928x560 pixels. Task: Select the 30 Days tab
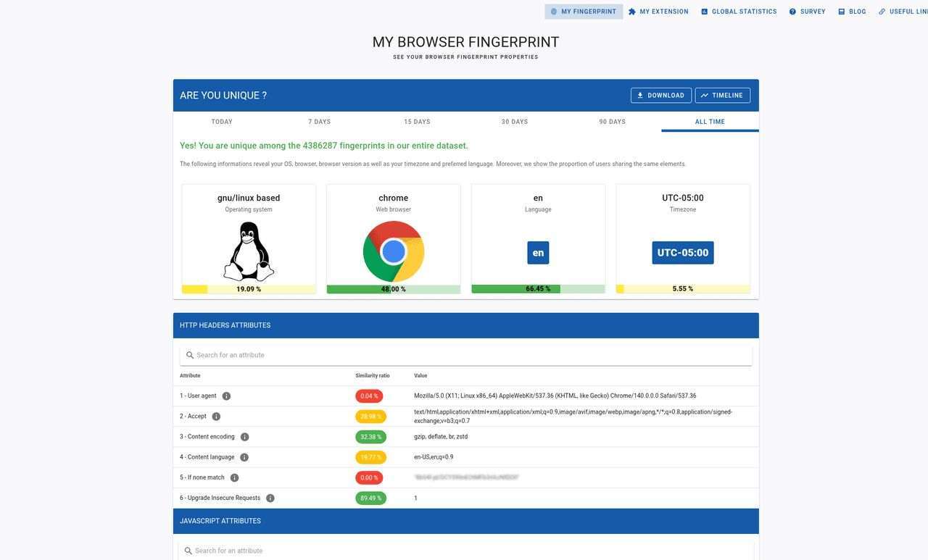click(515, 122)
